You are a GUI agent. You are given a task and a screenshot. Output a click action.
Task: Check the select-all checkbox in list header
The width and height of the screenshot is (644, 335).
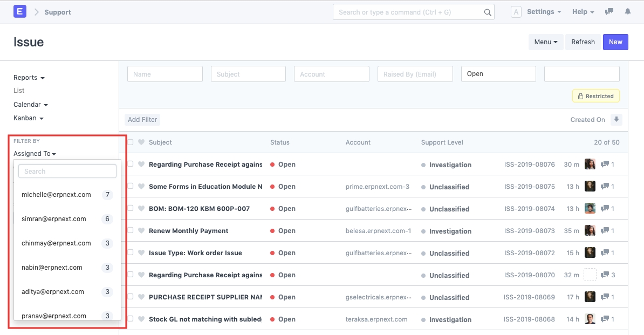(x=131, y=142)
